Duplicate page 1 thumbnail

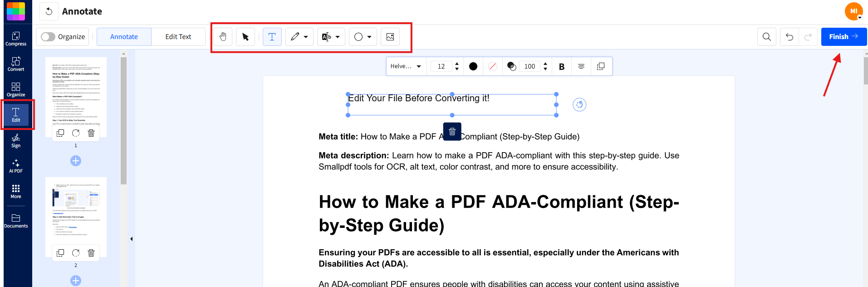60,133
